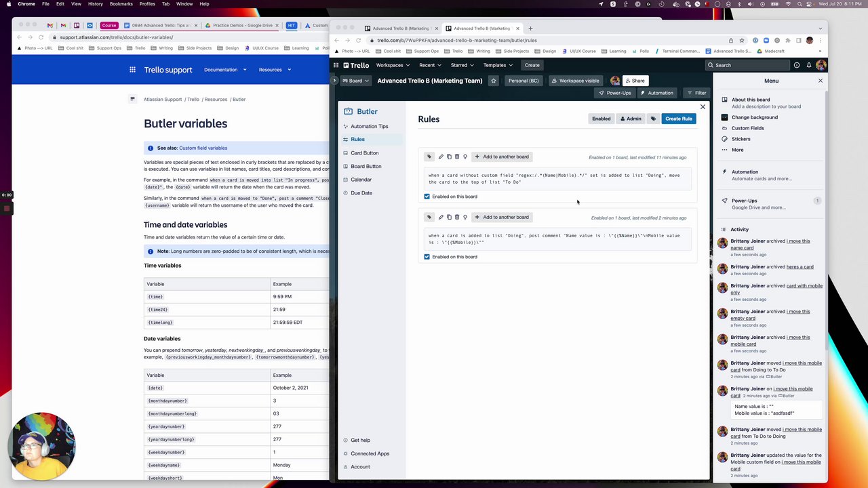This screenshot has height=488, width=868.
Task: Click the tag icon on the post comment rule
Action: [x=429, y=217]
